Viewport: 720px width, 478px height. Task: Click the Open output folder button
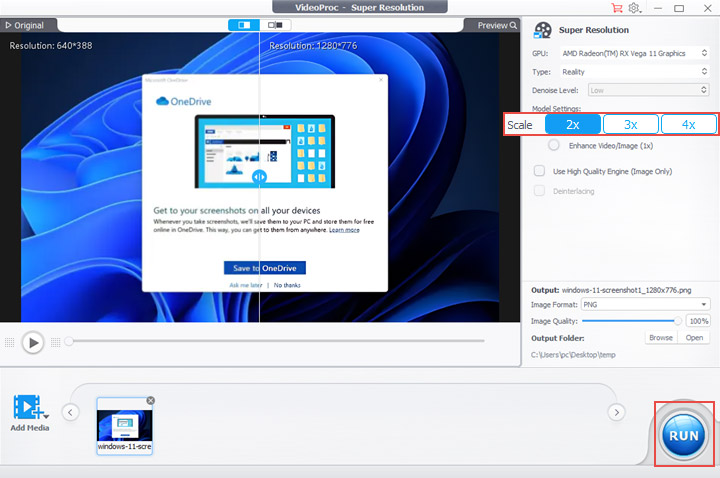694,337
